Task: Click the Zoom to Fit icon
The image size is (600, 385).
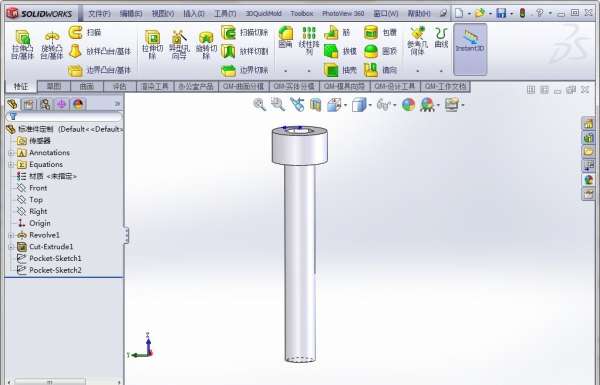Action: (x=259, y=104)
